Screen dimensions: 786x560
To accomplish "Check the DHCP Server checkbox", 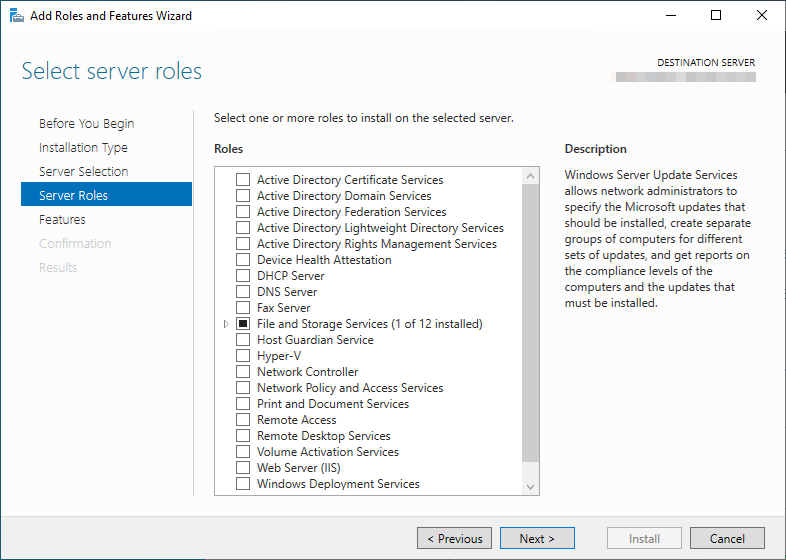I will click(243, 276).
